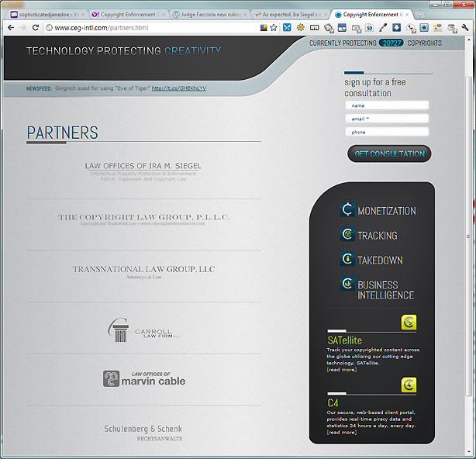Click the 20727 copyrights counter
The image size is (476, 459).
(x=391, y=43)
